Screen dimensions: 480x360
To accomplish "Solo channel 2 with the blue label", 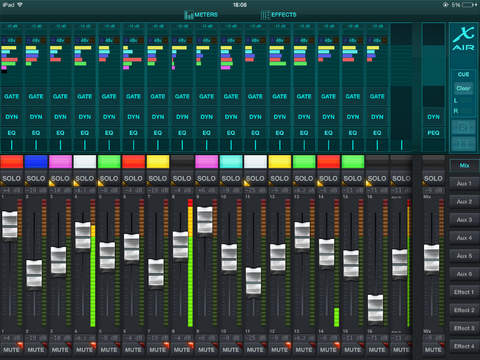I will pyautogui.click(x=36, y=179).
